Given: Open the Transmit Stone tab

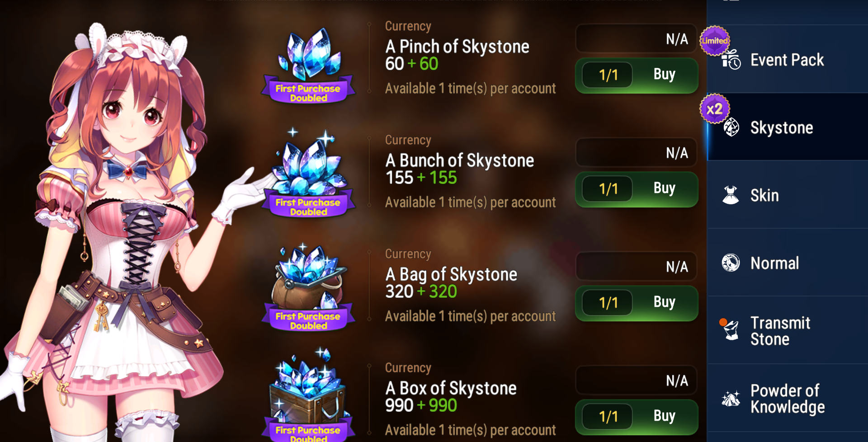Looking at the screenshot, I should (788, 330).
